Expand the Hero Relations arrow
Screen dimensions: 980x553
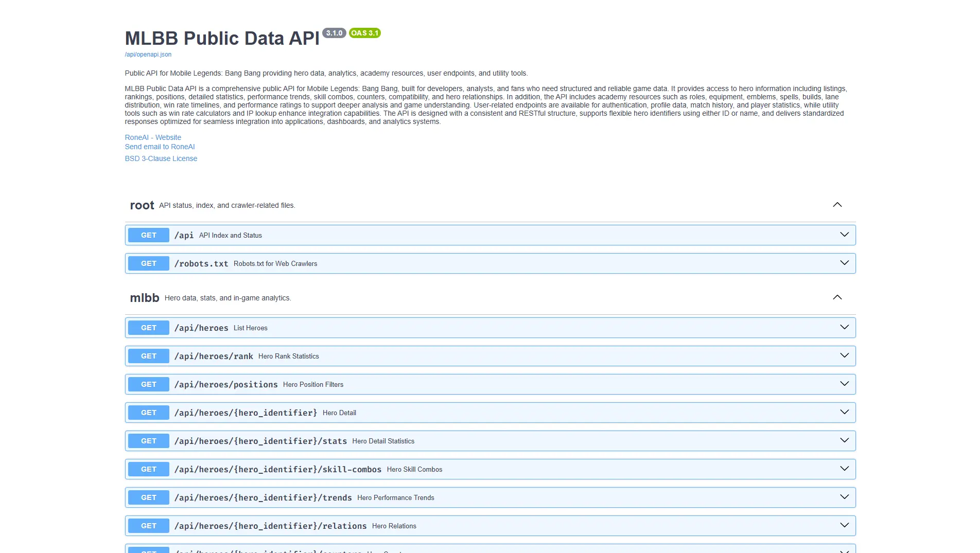point(845,525)
